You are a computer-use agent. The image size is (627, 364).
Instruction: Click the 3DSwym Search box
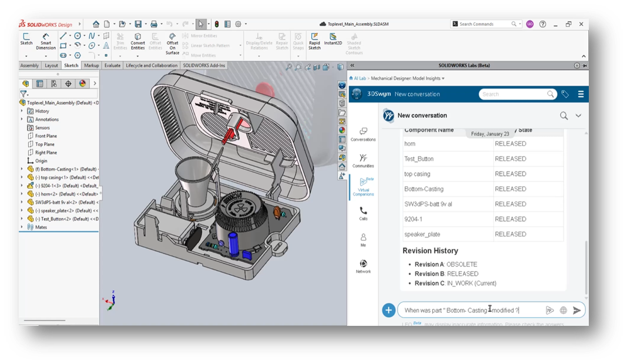pos(518,95)
